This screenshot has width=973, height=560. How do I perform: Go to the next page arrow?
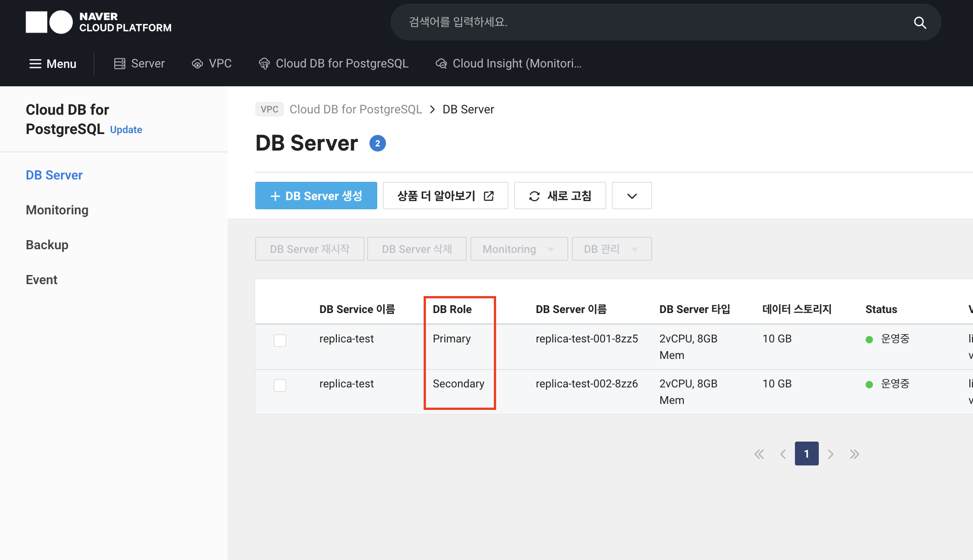[x=831, y=454]
